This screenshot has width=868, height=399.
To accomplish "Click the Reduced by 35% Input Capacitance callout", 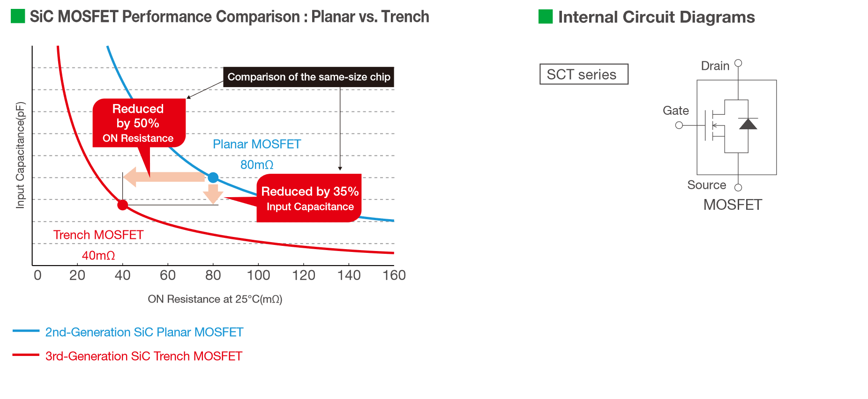I will click(x=309, y=198).
